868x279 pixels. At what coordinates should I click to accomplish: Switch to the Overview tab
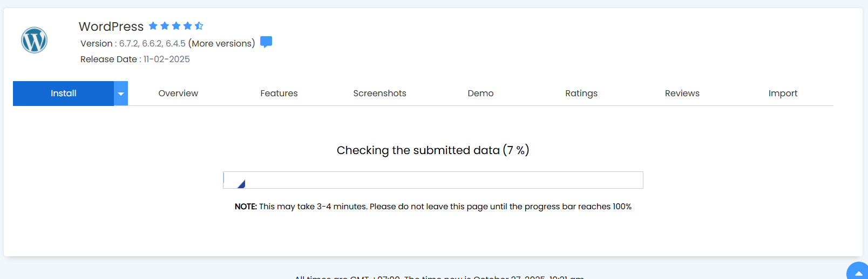178,94
